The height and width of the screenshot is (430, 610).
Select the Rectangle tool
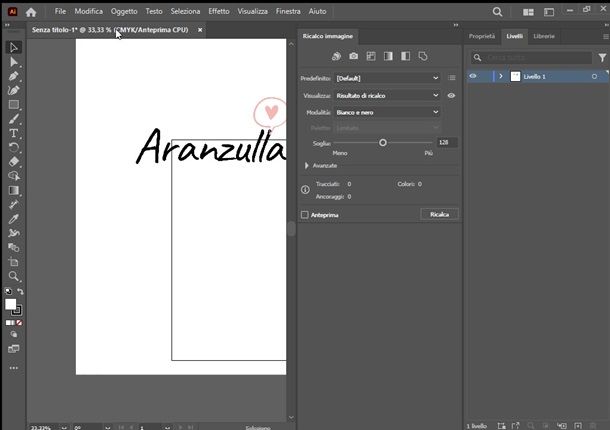click(x=14, y=105)
